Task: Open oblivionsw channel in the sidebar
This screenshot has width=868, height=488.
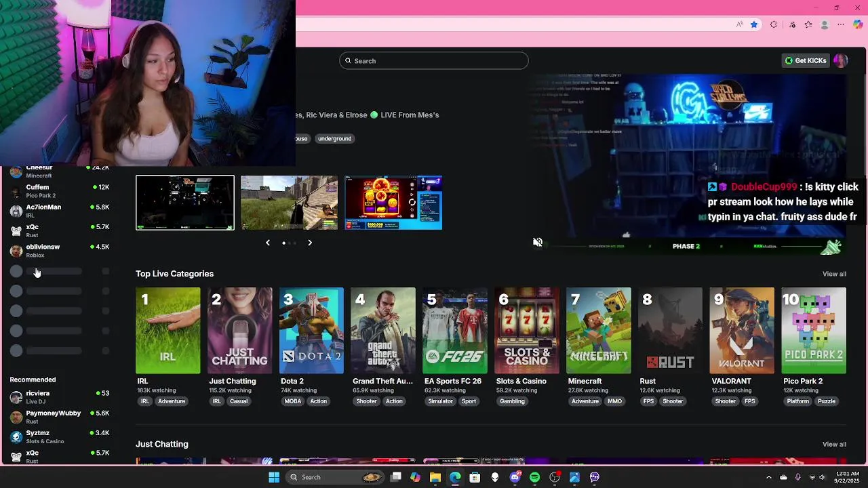Action: pyautogui.click(x=60, y=251)
